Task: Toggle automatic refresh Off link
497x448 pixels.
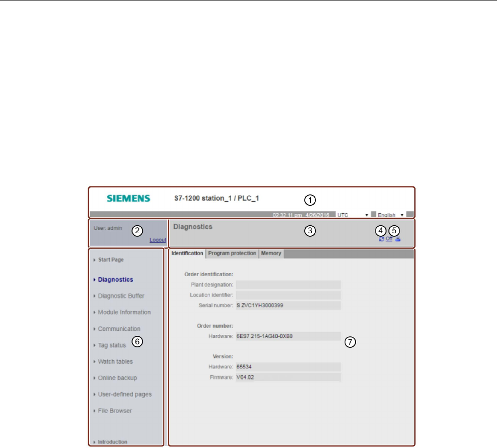Action: click(x=389, y=239)
